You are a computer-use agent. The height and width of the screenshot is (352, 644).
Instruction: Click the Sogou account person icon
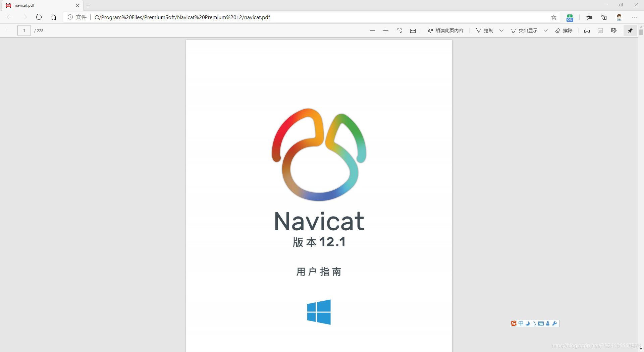point(548,324)
